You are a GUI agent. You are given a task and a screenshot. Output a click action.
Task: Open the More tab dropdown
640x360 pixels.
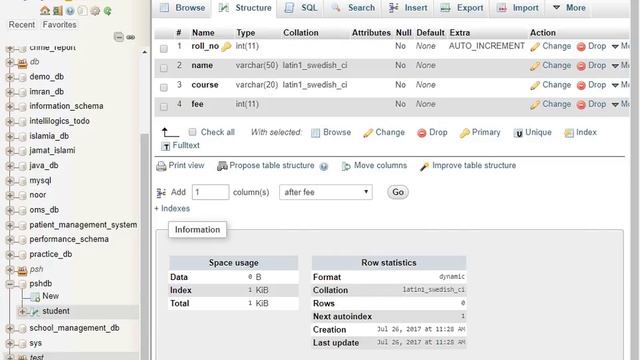click(x=569, y=8)
